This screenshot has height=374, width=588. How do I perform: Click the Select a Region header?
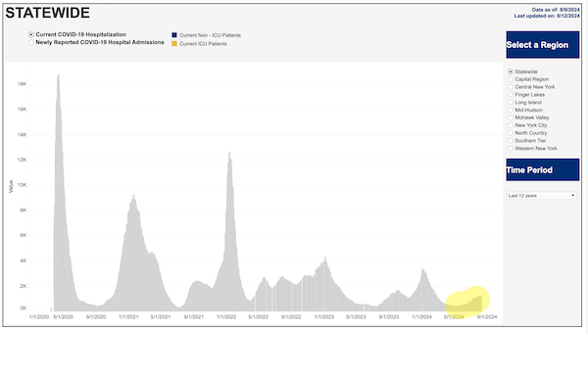pyautogui.click(x=543, y=45)
